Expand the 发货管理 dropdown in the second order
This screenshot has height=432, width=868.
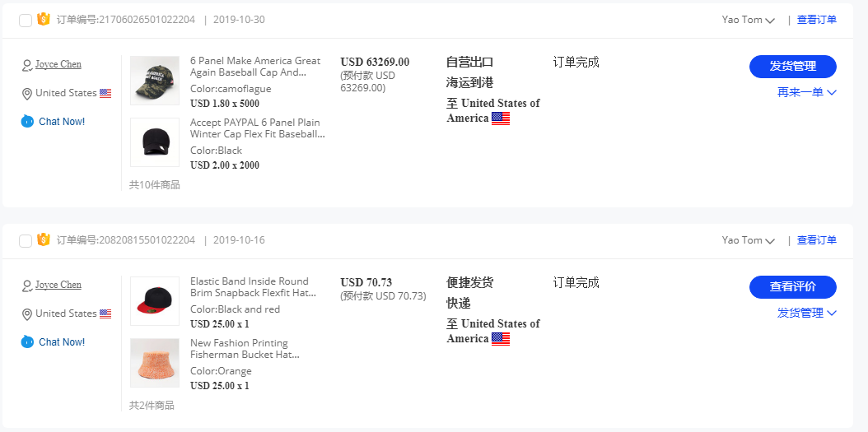(832, 313)
